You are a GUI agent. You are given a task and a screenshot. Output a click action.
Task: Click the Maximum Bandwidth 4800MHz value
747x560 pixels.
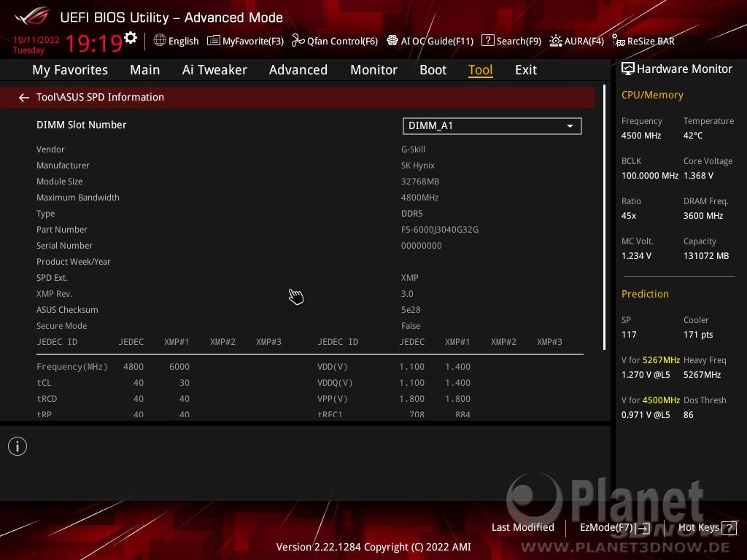tap(419, 197)
